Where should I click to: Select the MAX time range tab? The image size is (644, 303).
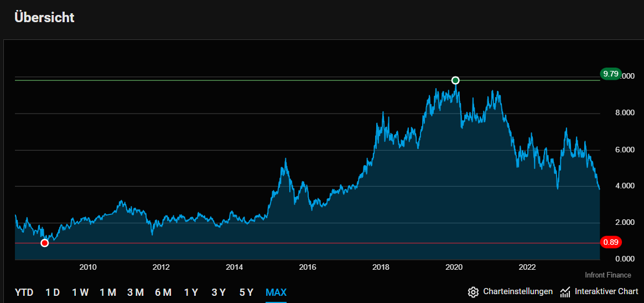coord(276,292)
